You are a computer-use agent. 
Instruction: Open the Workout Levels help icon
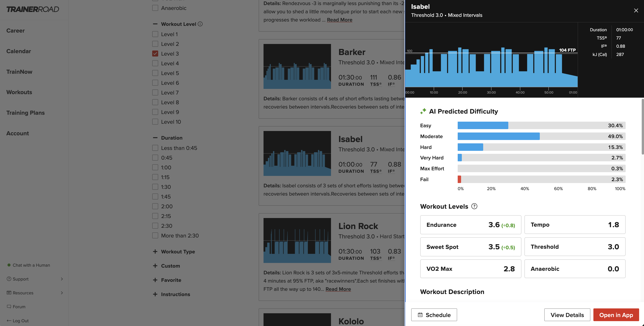(474, 206)
